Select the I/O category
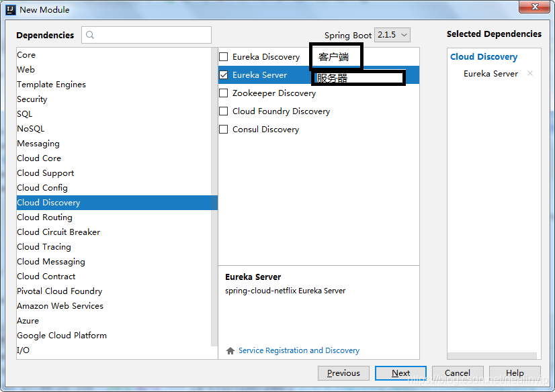Screen dimensions: 555x392 pos(114,350)
